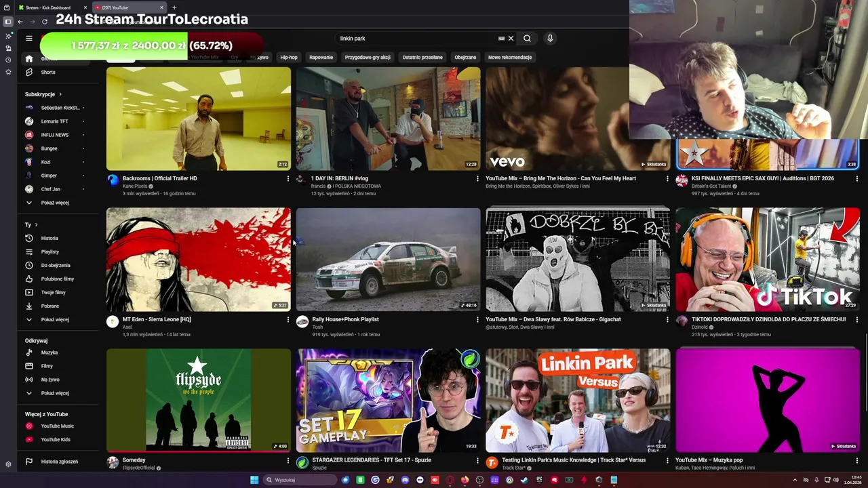868x488 pixels.
Task: Open Steam from the taskbar
Action: [524, 480]
